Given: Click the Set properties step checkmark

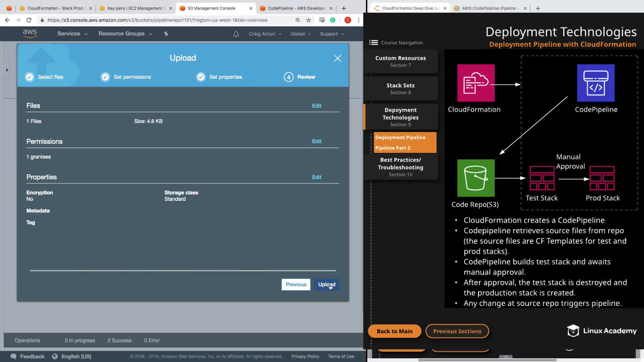Looking at the screenshot, I should tap(201, 77).
